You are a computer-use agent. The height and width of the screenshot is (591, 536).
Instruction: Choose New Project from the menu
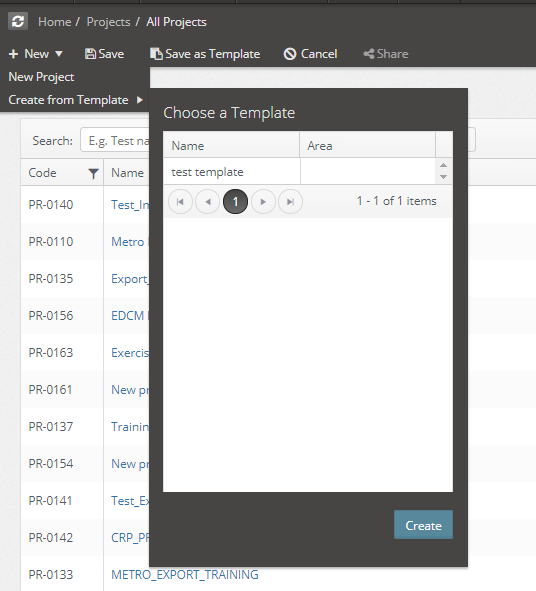pyautogui.click(x=41, y=77)
